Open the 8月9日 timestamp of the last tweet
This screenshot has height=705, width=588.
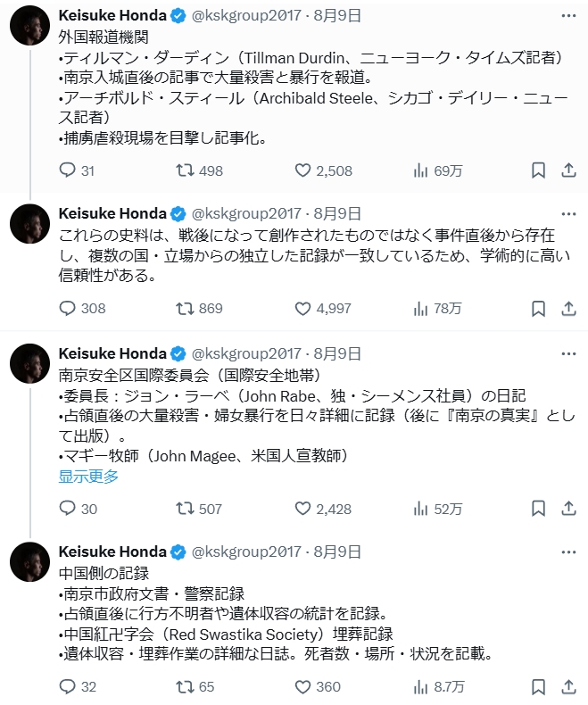pos(338,551)
